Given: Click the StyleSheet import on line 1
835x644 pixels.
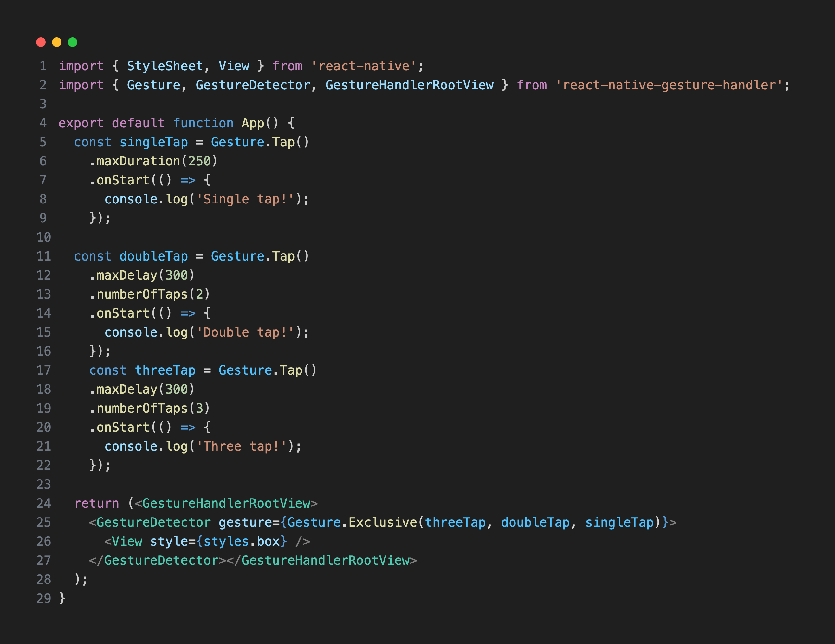Looking at the screenshot, I should click(x=165, y=66).
